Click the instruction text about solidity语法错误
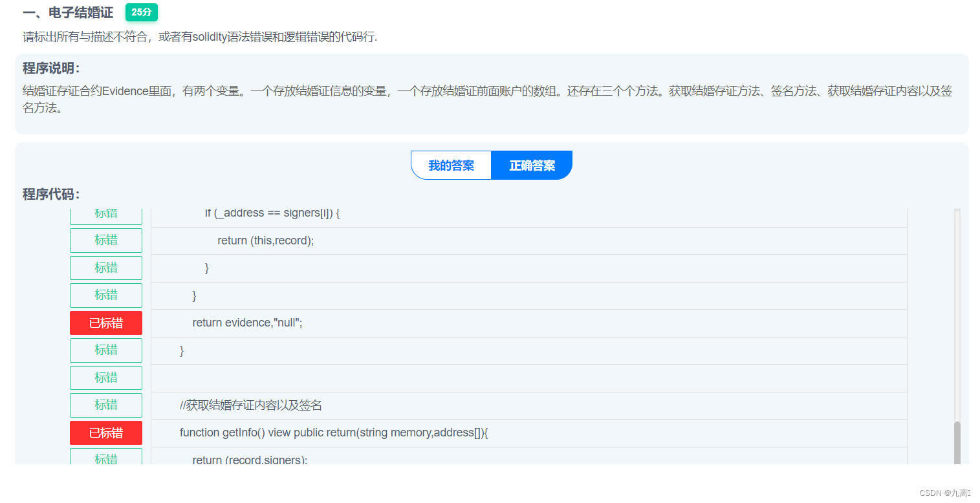Image resolution: width=980 pixels, height=503 pixels. (200, 37)
